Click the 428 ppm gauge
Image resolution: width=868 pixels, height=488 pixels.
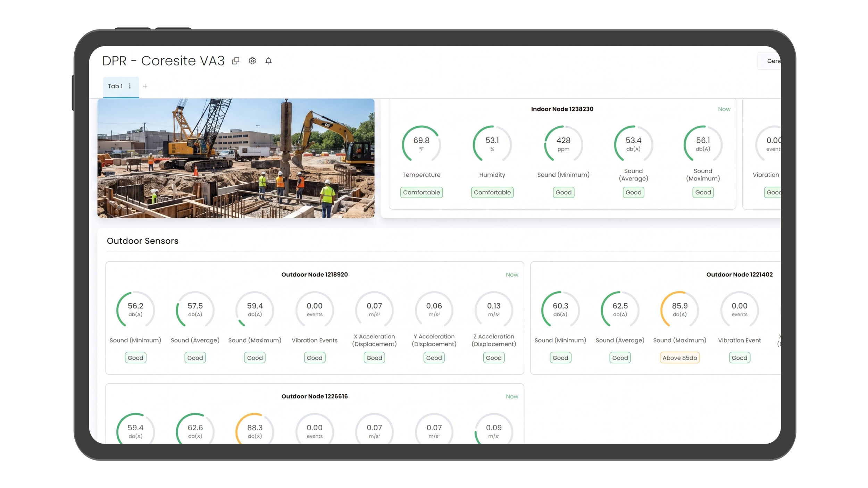tap(563, 144)
